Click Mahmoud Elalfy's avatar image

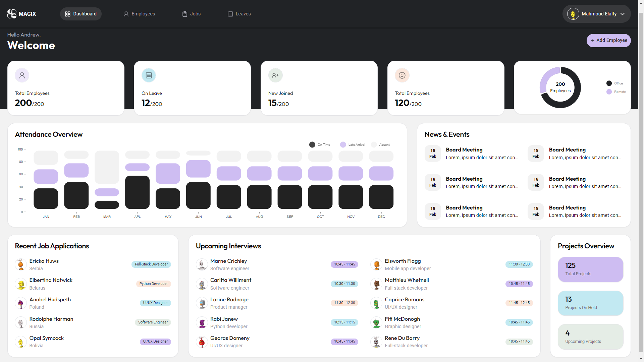click(x=573, y=14)
